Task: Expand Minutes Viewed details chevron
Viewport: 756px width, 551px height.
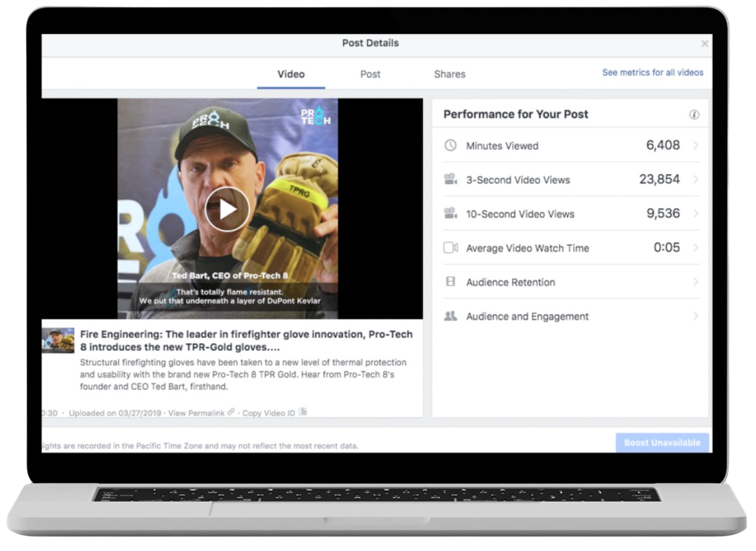Action: (x=695, y=145)
